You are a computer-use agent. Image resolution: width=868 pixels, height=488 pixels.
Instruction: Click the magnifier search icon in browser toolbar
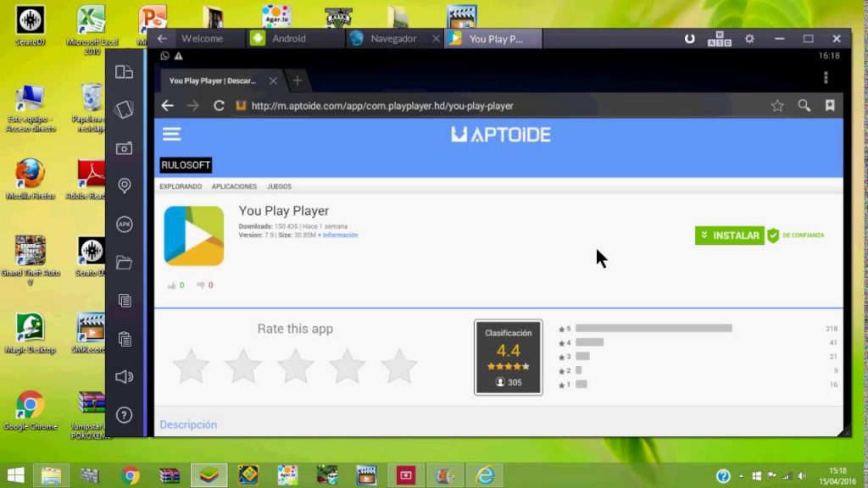pyautogui.click(x=804, y=106)
